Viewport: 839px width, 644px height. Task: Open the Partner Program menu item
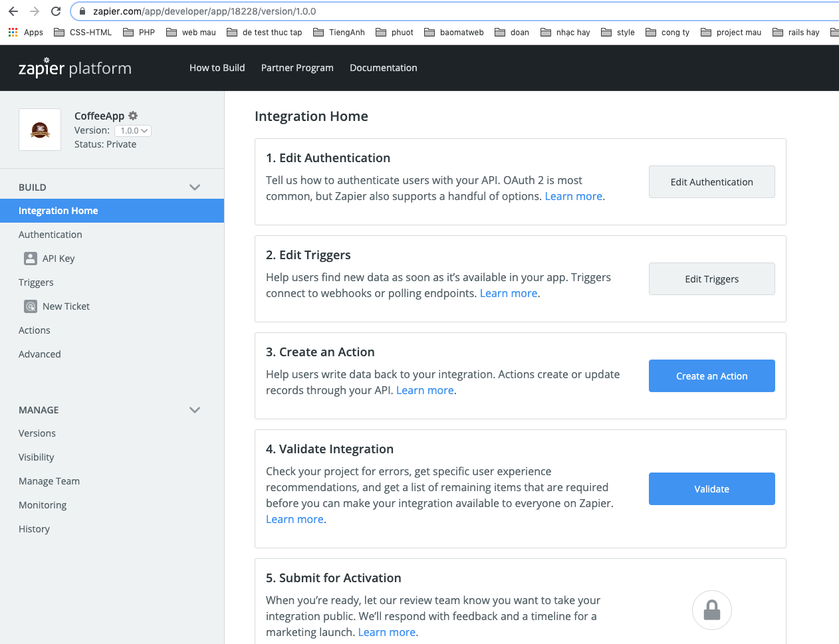[x=297, y=68]
